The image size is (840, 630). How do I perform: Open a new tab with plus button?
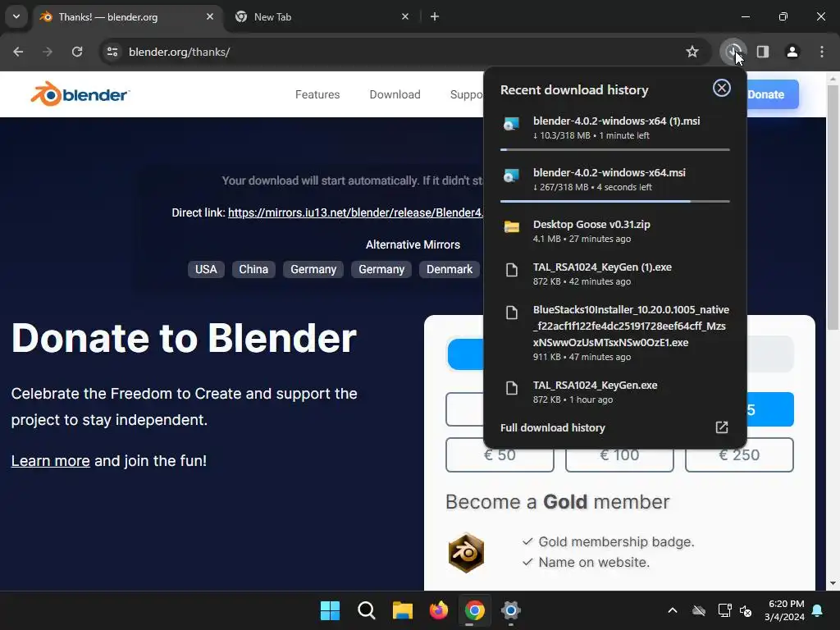tap(435, 16)
